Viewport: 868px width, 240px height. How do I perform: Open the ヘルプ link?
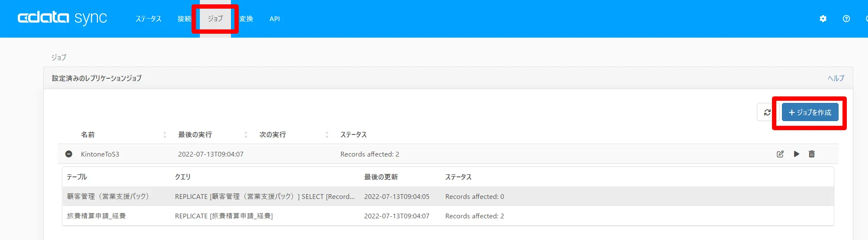tap(836, 78)
